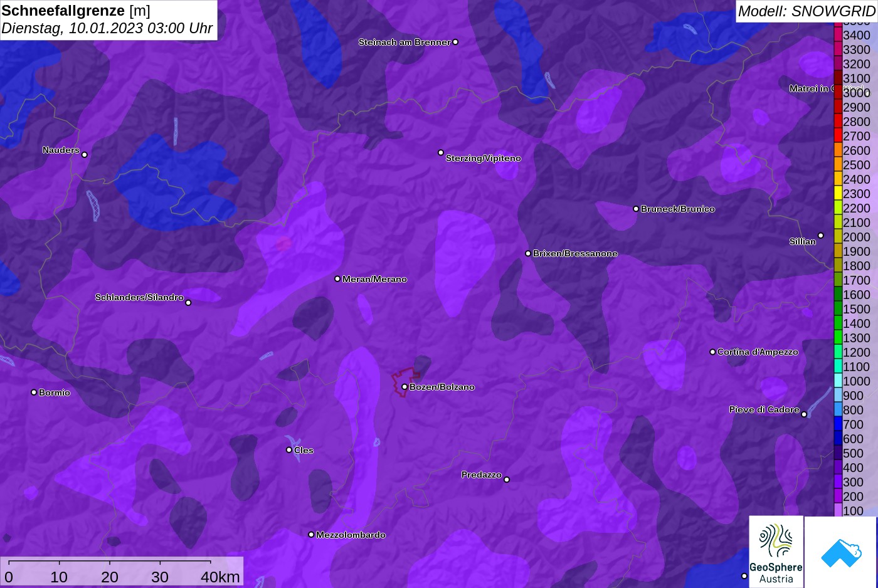Select the Bormio label
Viewport: 878px width, 588px height.
tap(55, 392)
